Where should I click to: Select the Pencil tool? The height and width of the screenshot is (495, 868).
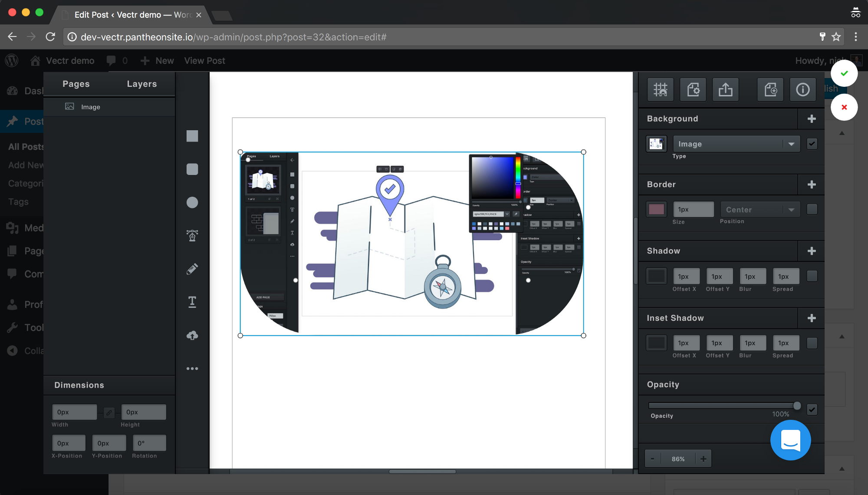coord(192,269)
